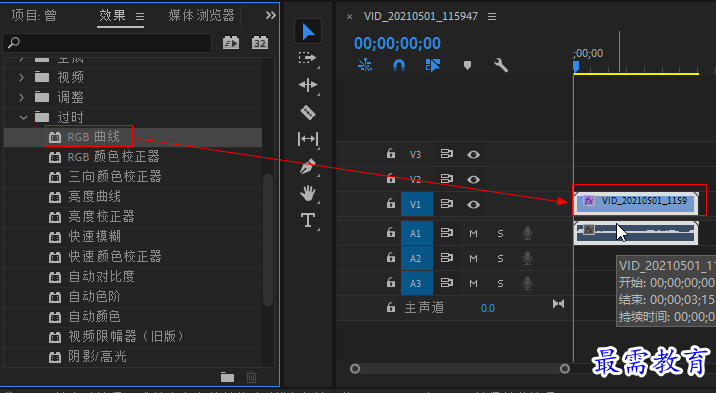Open the sequence tab panel menu
Screen dimensions: 716x393
pos(492,16)
